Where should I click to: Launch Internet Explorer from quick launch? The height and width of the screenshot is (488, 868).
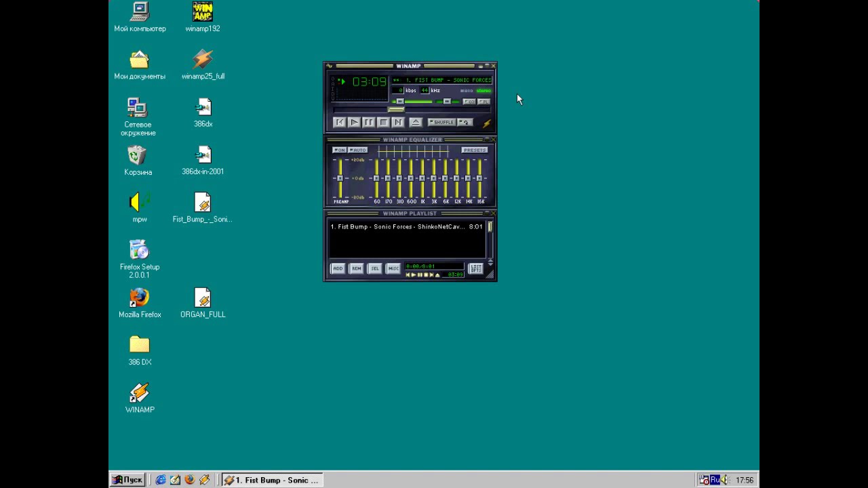coord(161,480)
